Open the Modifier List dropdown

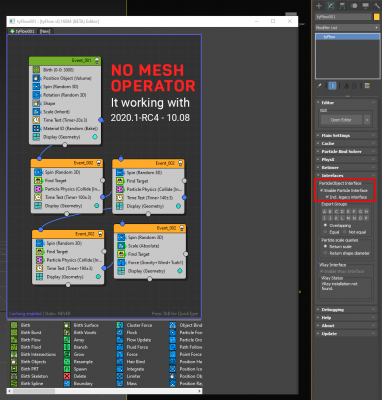coord(347,27)
